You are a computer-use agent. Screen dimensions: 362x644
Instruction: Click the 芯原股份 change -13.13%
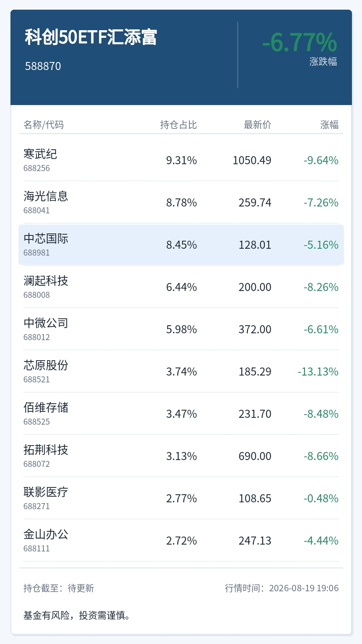point(318,372)
